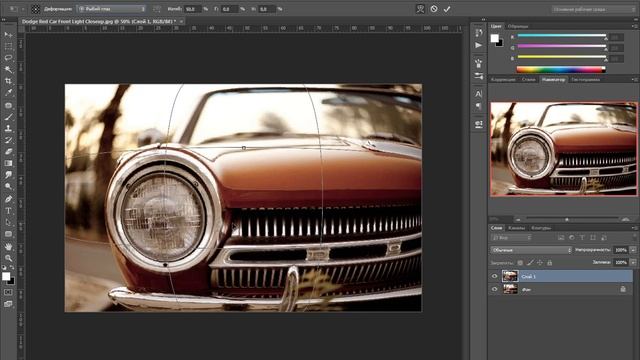Open the workspace selector dropdown
This screenshot has height=360, width=640.
tap(592, 9)
